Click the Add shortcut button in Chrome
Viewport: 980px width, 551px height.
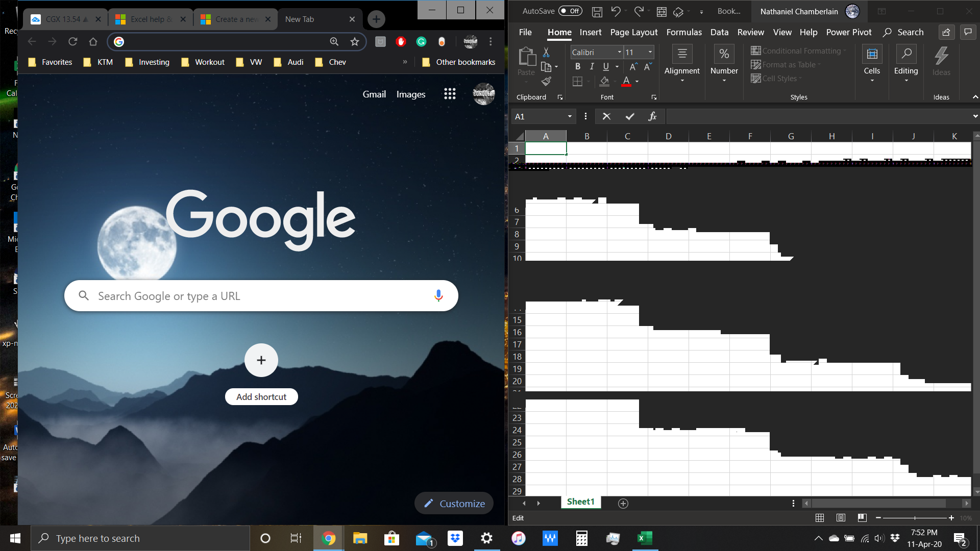coord(261,374)
